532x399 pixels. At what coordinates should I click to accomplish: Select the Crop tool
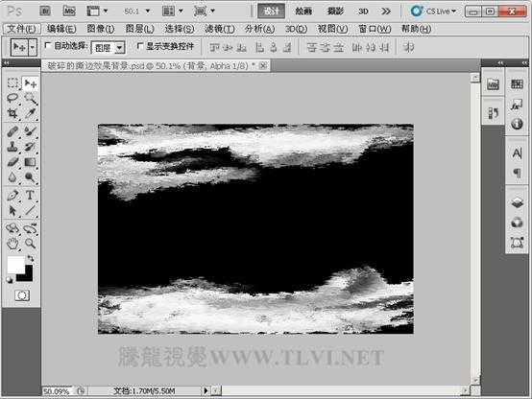coord(12,113)
